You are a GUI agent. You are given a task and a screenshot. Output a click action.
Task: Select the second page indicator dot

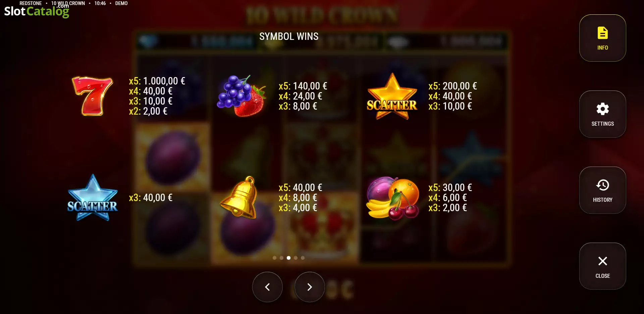pos(281,258)
